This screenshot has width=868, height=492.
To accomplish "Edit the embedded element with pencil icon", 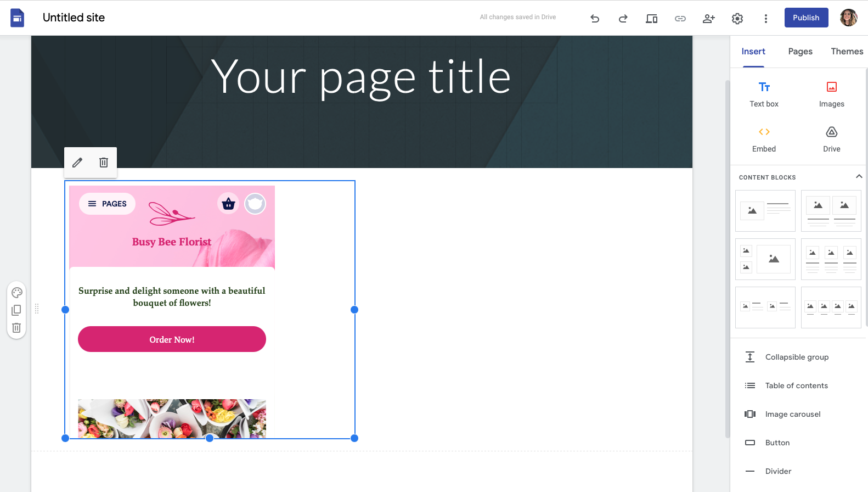I will coord(77,163).
